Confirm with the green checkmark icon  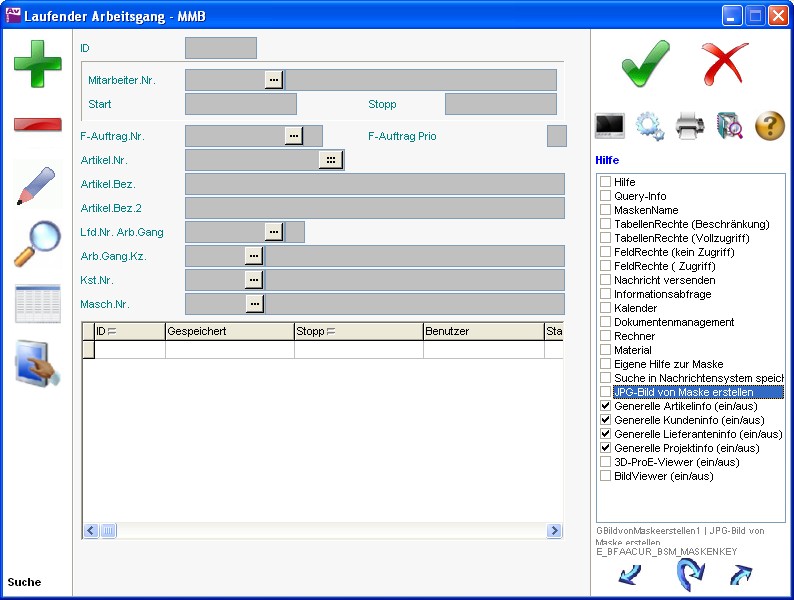(645, 65)
